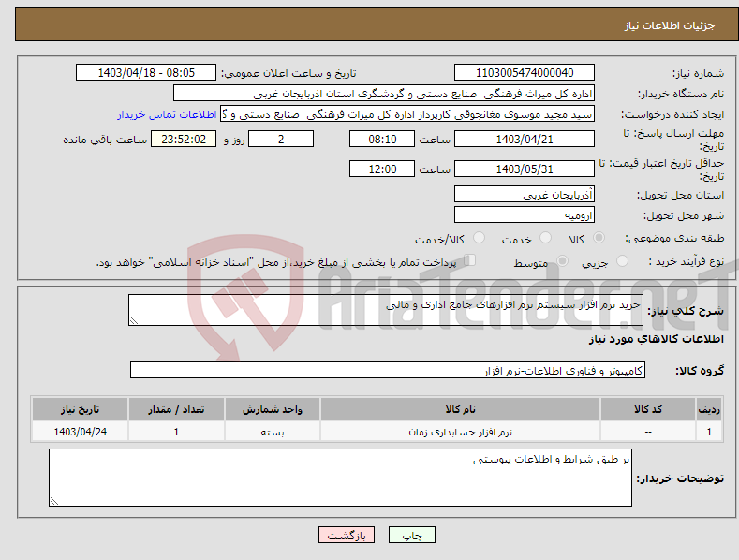
Task: Click the بازگشت (back) button
Action: click(x=347, y=535)
